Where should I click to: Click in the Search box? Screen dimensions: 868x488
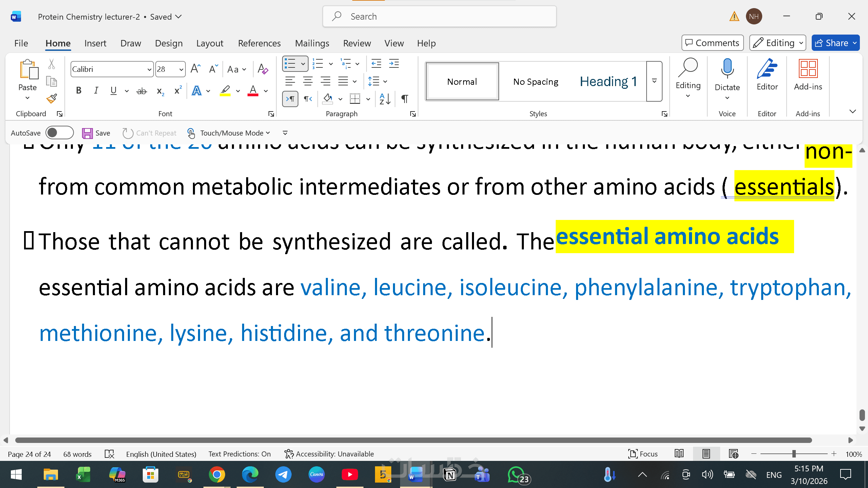tap(439, 17)
